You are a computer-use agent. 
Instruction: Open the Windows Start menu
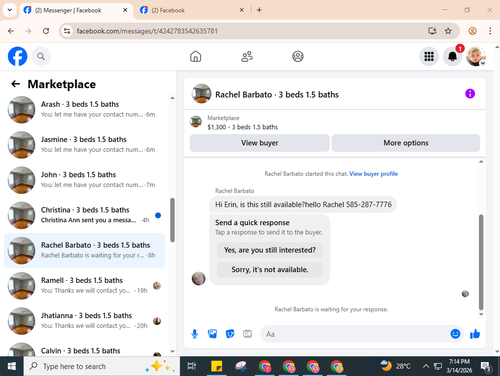pos(12,366)
